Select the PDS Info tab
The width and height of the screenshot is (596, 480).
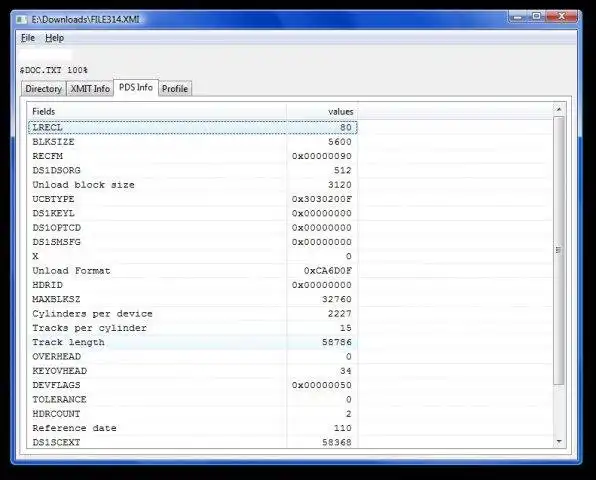pyautogui.click(x=136, y=87)
